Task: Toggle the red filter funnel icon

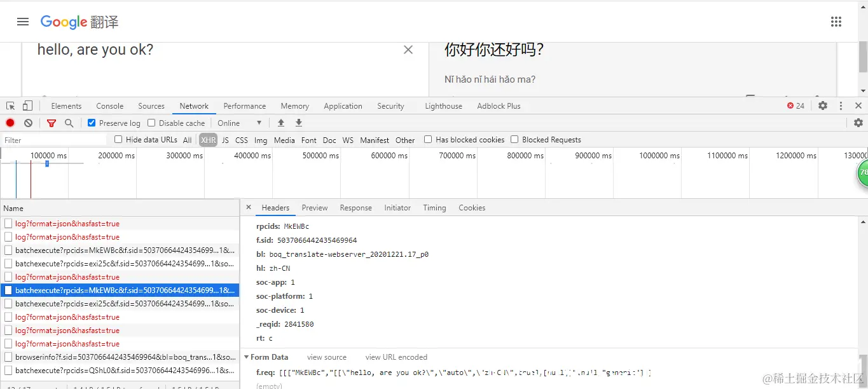Action: [x=52, y=123]
